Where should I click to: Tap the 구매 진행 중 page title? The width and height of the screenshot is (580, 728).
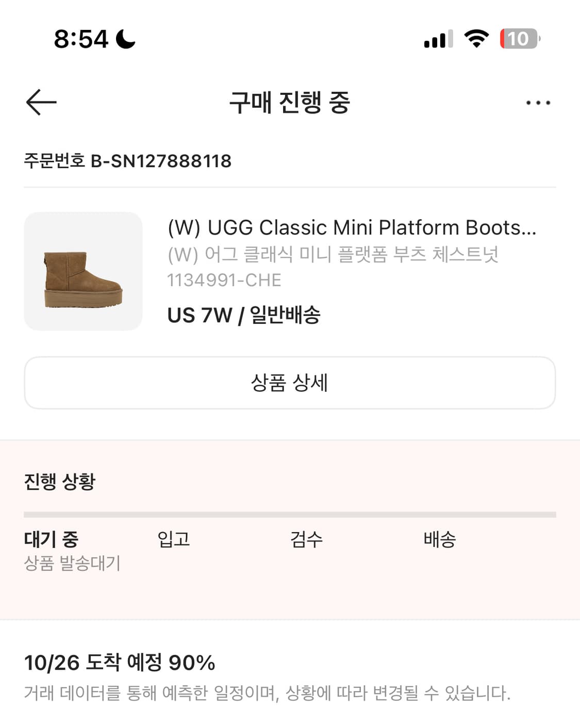(x=290, y=102)
